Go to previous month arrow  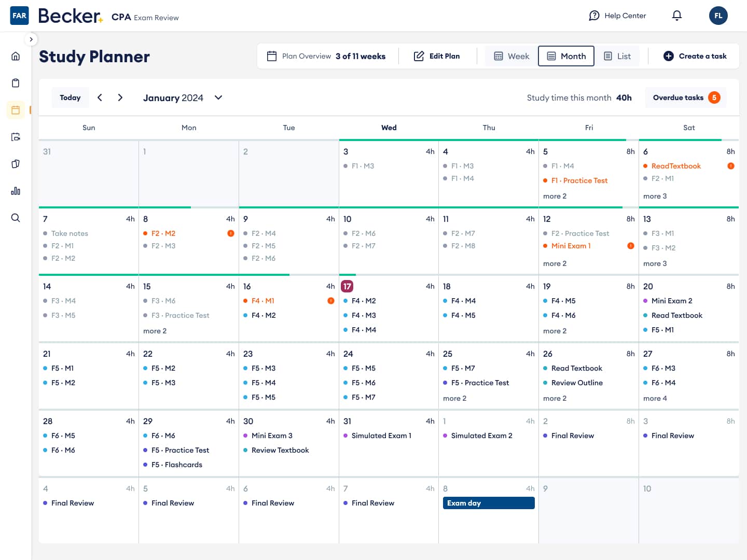pyautogui.click(x=100, y=97)
